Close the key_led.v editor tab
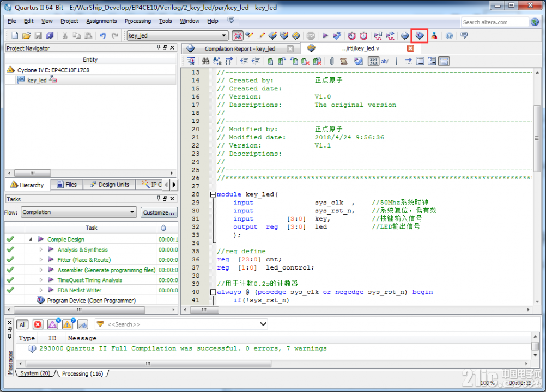Image resolution: width=546 pixels, height=392 pixels. [411, 48]
